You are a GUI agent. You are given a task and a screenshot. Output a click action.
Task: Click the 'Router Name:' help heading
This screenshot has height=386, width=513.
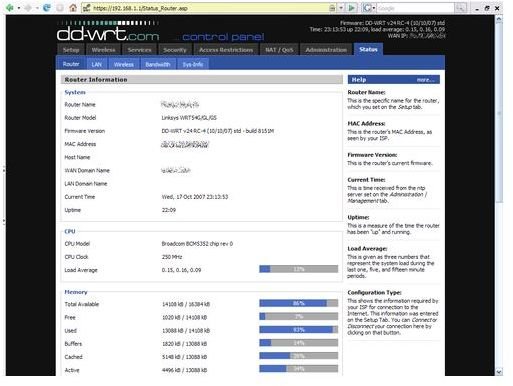366,92
